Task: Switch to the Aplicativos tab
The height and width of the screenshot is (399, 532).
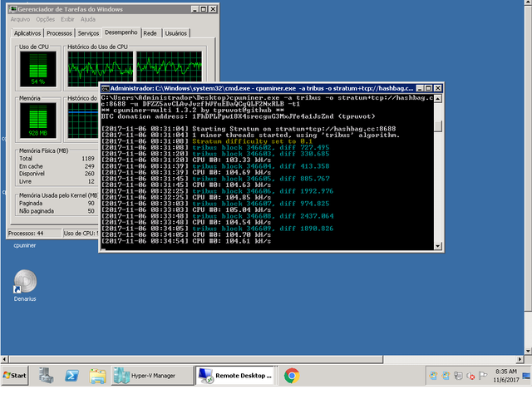Action: (x=27, y=33)
